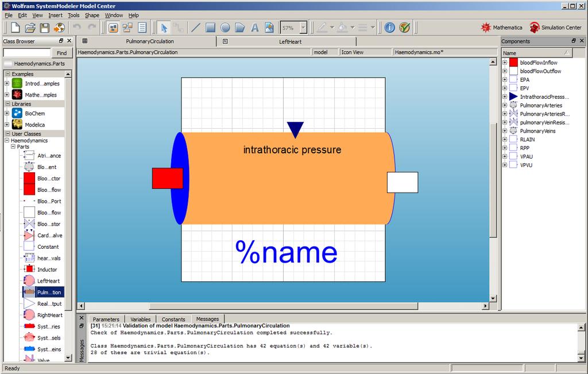This screenshot has width=588, height=374.
Task: Select the Rectangle drawing tool
Action: [x=210, y=28]
